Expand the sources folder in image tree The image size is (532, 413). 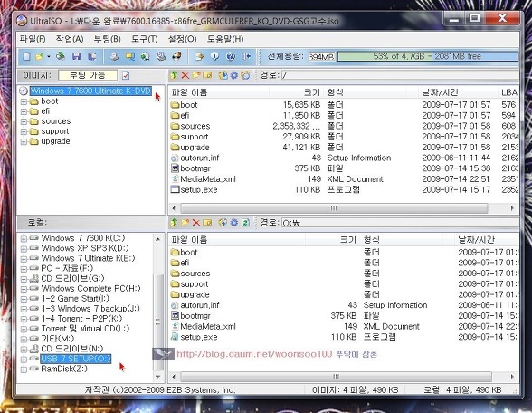click(24, 121)
